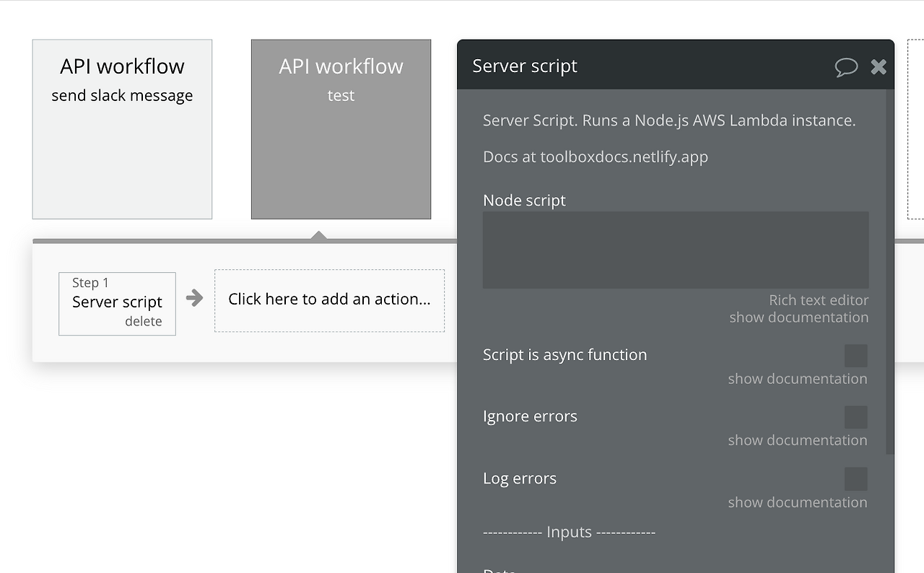Open the Step 1 Server script action

pyautogui.click(x=117, y=302)
